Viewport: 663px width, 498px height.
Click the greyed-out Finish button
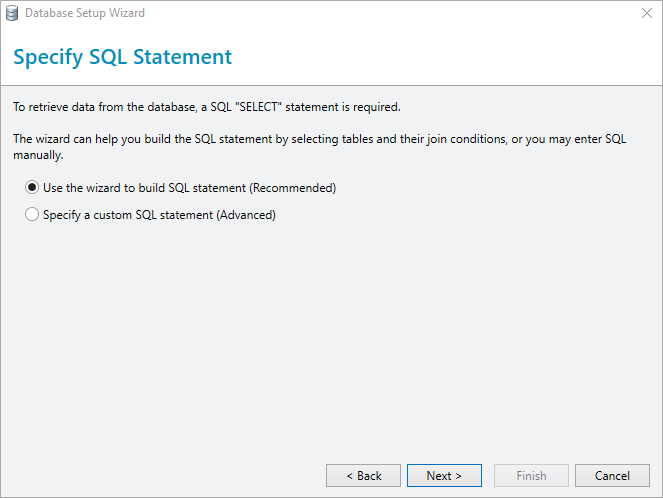531,476
